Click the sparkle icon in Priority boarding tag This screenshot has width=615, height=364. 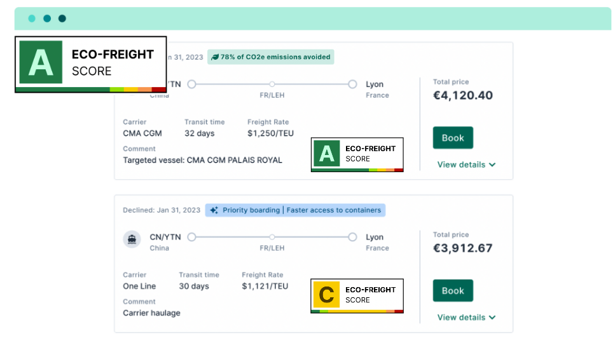(x=214, y=210)
